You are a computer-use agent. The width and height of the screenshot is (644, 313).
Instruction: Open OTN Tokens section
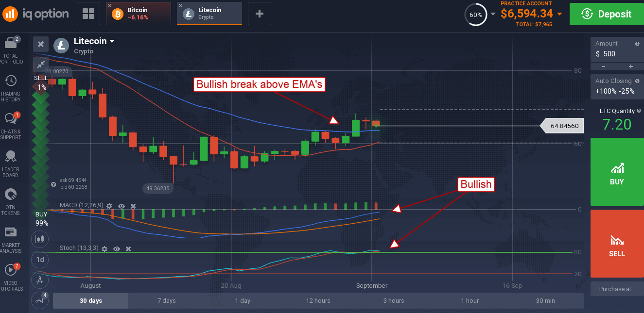[11, 202]
